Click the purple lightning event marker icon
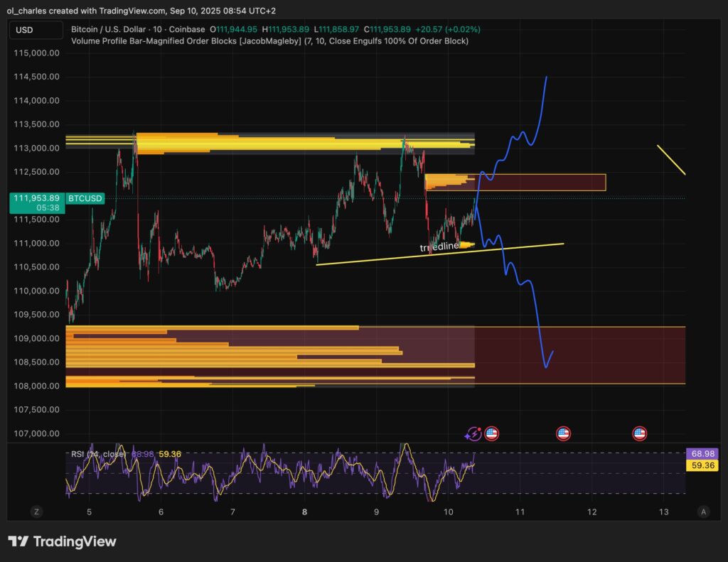Viewport: 728px width, 562px height. (472, 433)
